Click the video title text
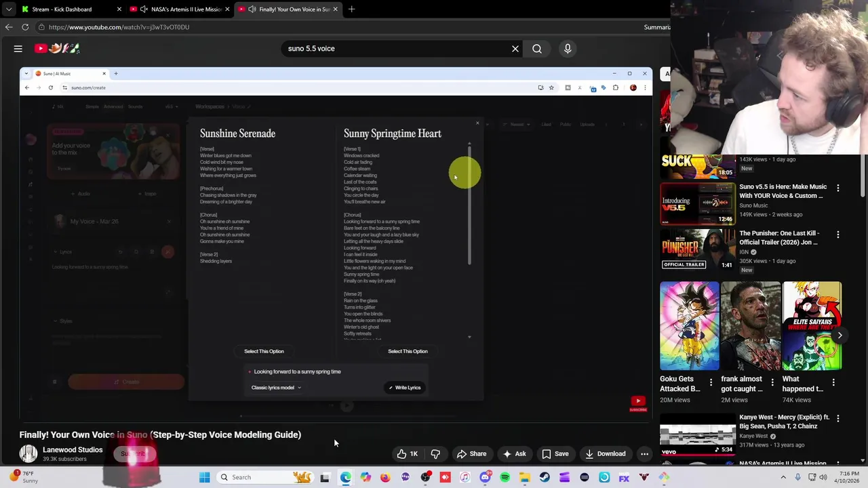The height and width of the screenshot is (488, 868). tap(160, 434)
